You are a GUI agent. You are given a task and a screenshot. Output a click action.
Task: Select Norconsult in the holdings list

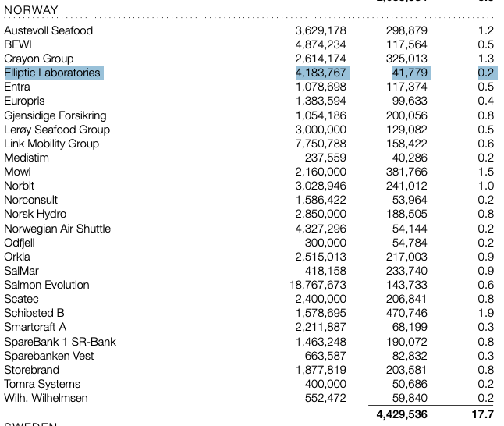coord(31,200)
